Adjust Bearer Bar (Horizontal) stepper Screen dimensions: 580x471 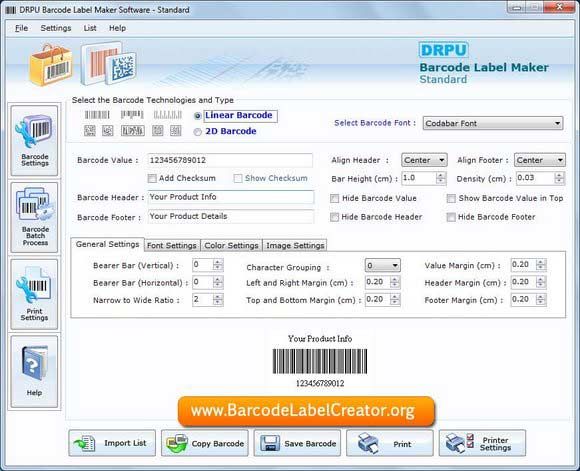click(x=218, y=282)
